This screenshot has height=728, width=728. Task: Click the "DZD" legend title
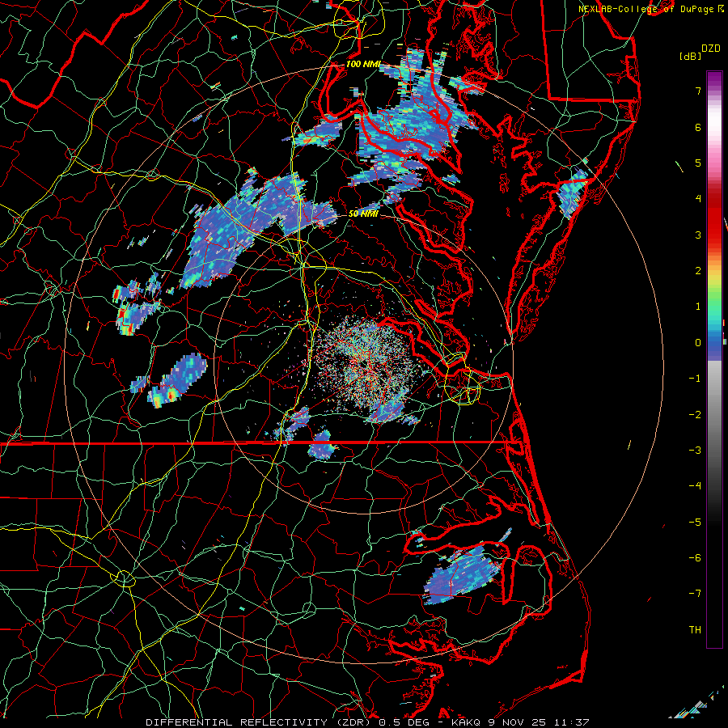coord(711,49)
